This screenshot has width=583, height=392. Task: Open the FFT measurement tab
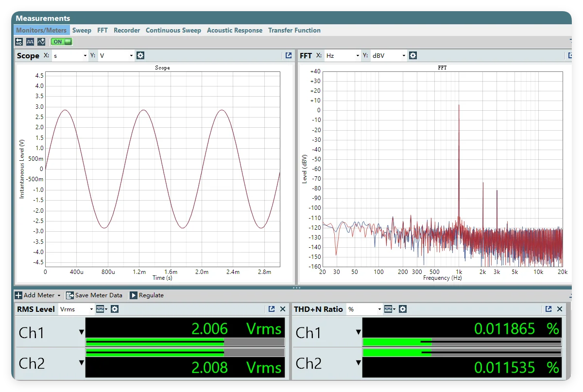pyautogui.click(x=103, y=30)
